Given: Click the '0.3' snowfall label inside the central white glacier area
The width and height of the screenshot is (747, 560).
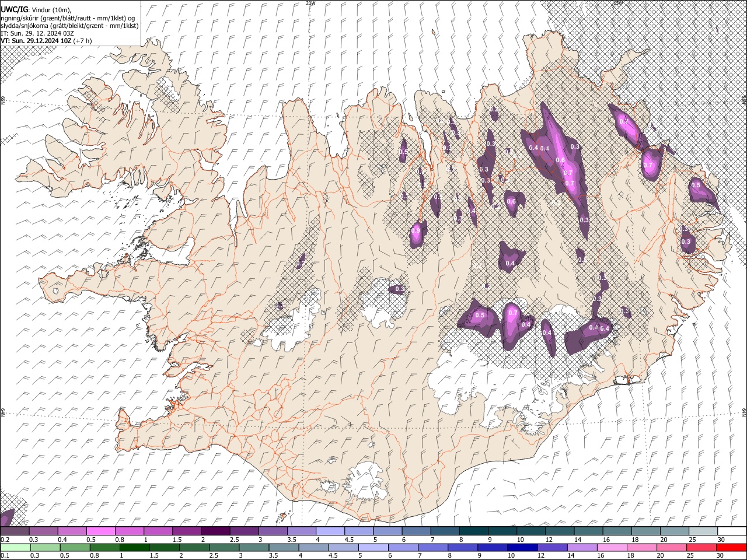Looking at the screenshot, I should [400, 289].
